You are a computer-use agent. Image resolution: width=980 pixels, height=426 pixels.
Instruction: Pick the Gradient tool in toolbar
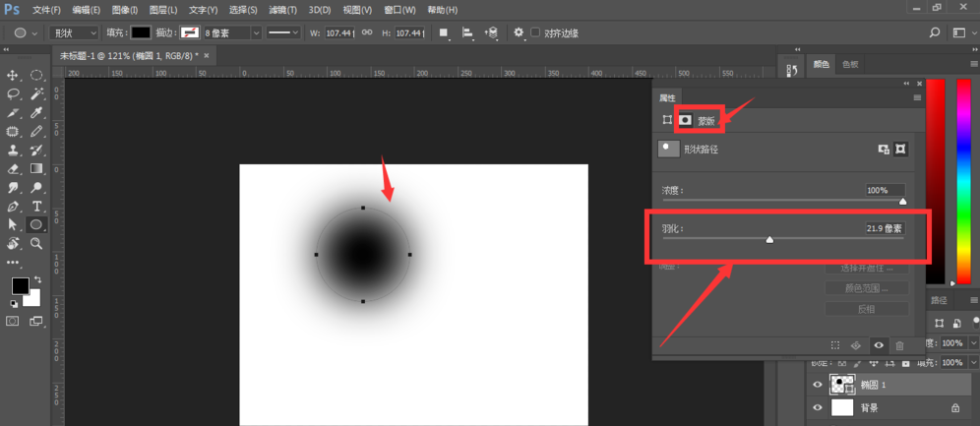37,169
